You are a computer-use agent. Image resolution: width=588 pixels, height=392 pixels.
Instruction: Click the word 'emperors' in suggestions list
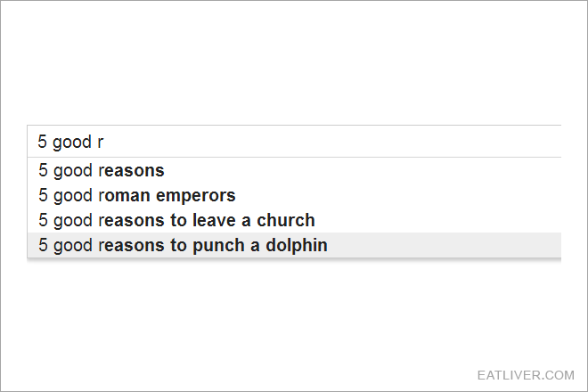pos(196,196)
